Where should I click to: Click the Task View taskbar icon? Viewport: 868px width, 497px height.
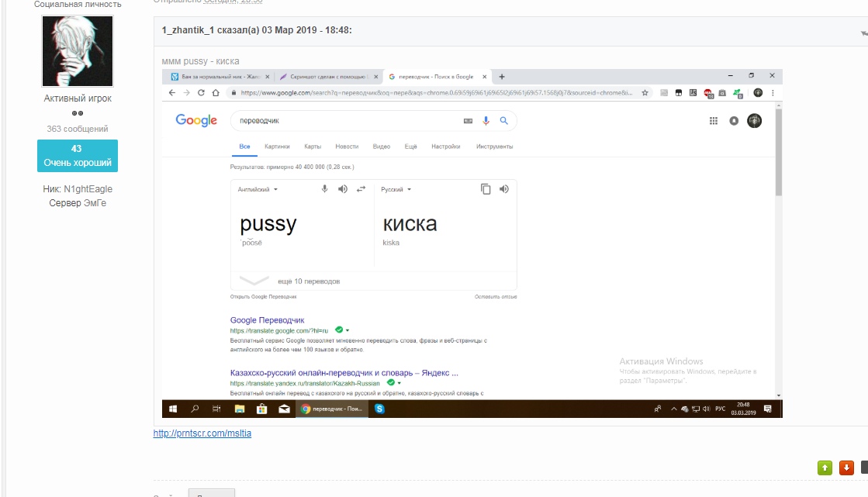(216, 409)
